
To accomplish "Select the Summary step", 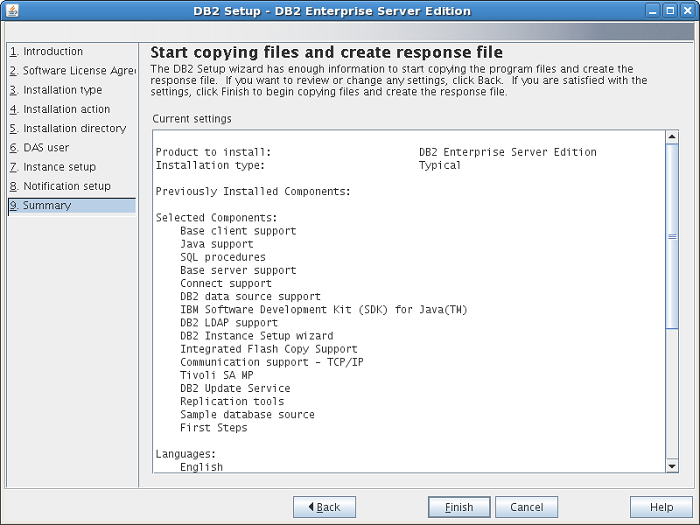I will (x=72, y=205).
